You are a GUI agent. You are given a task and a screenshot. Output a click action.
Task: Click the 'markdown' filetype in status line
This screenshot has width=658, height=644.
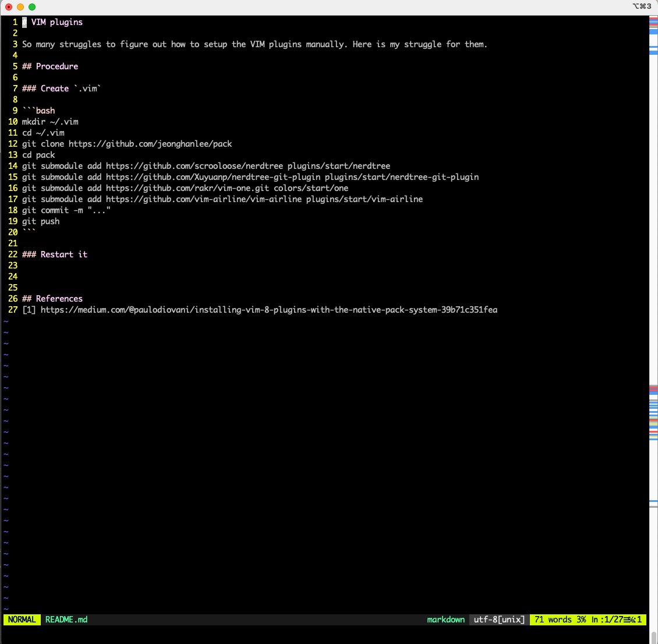[445, 620]
